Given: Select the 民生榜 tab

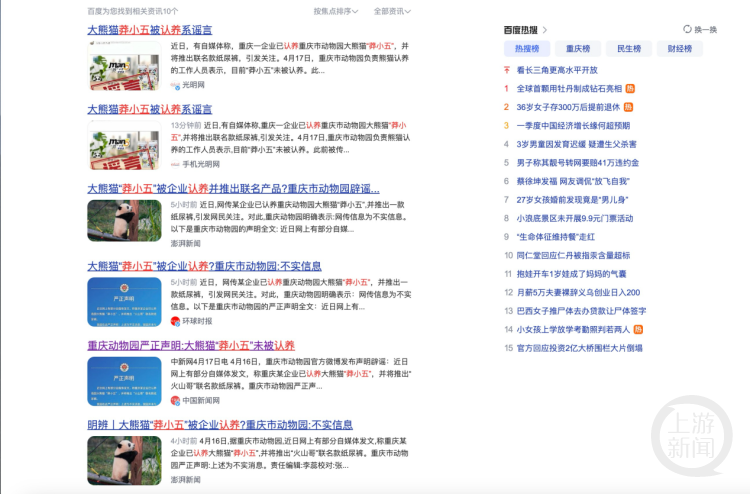Looking at the screenshot, I should (629, 49).
